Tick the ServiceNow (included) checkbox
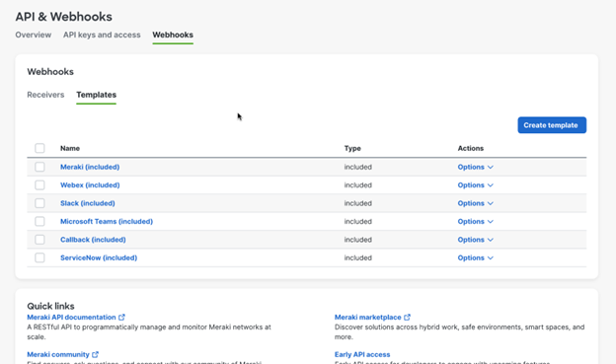The width and height of the screenshot is (616, 364). point(39,257)
